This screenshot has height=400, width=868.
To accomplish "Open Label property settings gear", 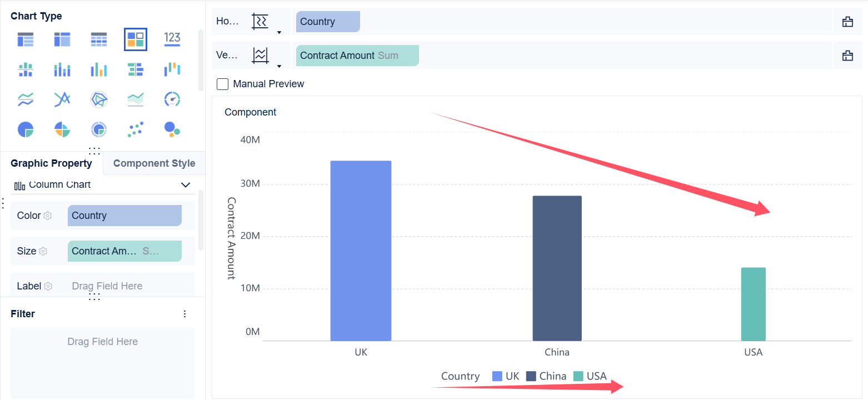I will point(48,286).
